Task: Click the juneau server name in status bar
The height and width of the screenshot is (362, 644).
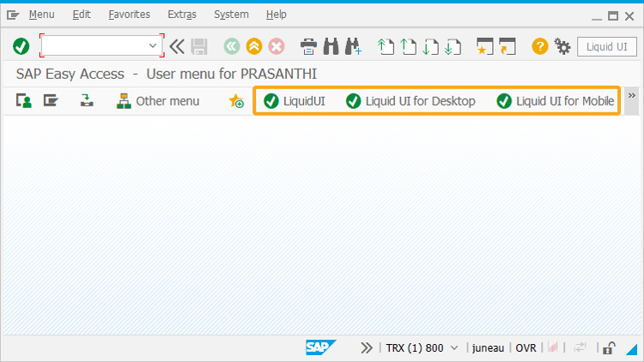Action: 488,348
